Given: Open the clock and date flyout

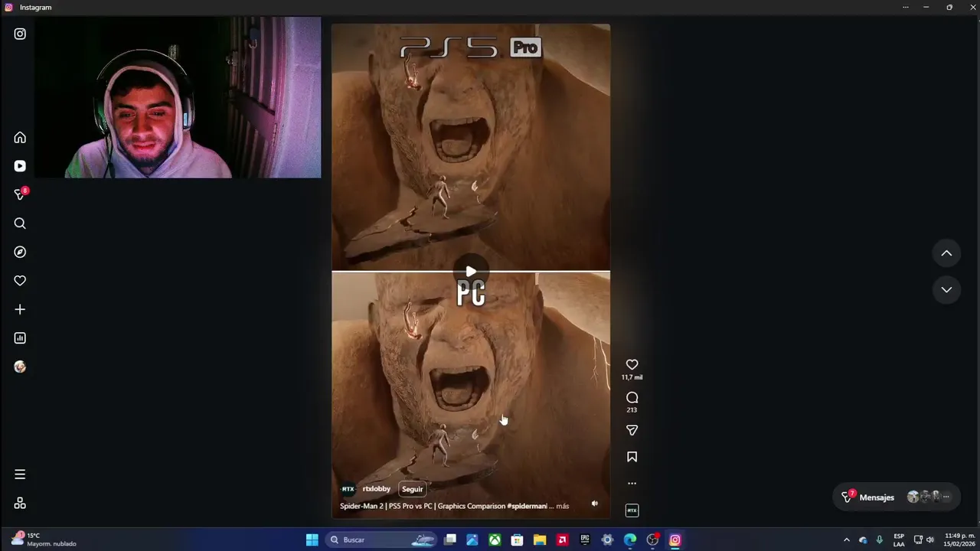Looking at the screenshot, I should [x=959, y=540].
